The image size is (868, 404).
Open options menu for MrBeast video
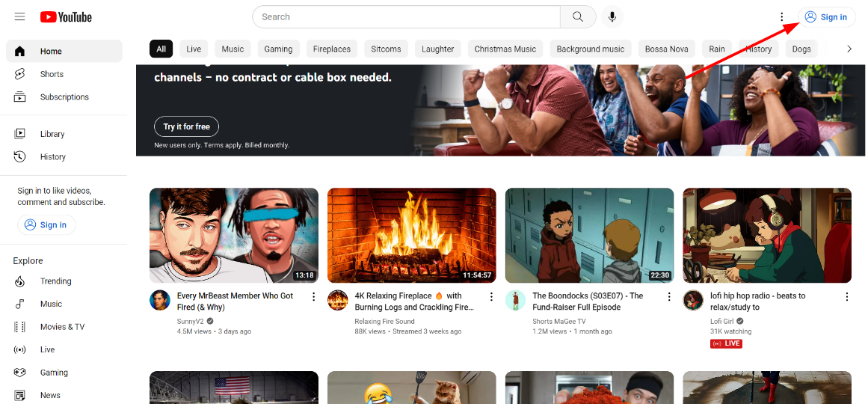coord(313,297)
